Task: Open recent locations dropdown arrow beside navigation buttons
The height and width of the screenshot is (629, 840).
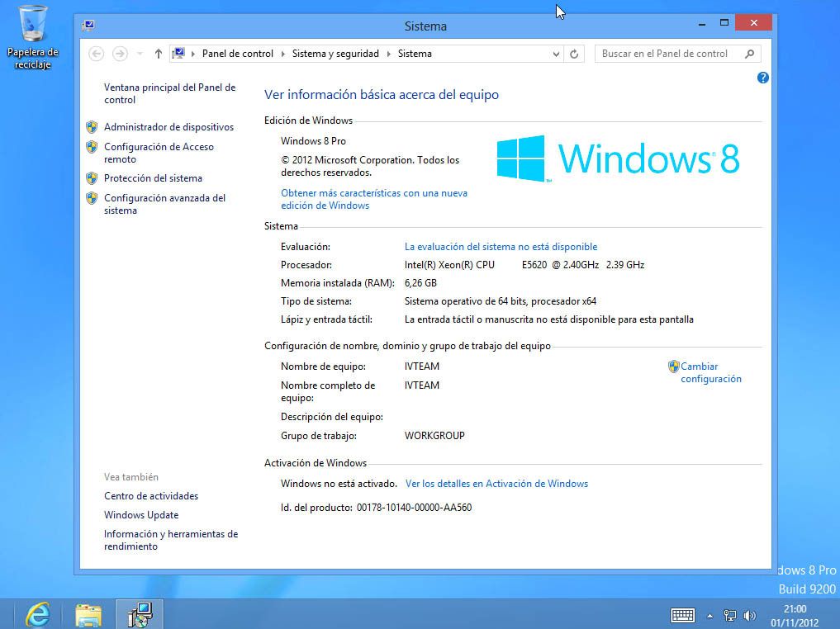Action: coord(140,54)
